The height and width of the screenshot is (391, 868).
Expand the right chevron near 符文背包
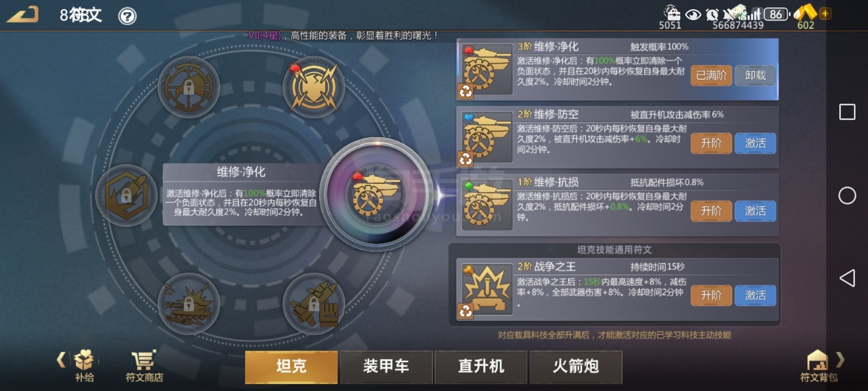[840, 360]
